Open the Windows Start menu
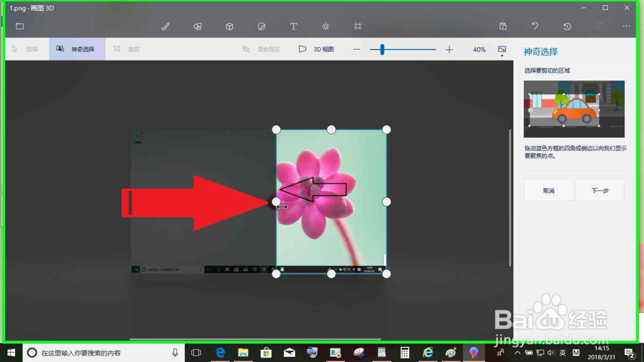The height and width of the screenshot is (362, 644). pyautogui.click(x=11, y=352)
